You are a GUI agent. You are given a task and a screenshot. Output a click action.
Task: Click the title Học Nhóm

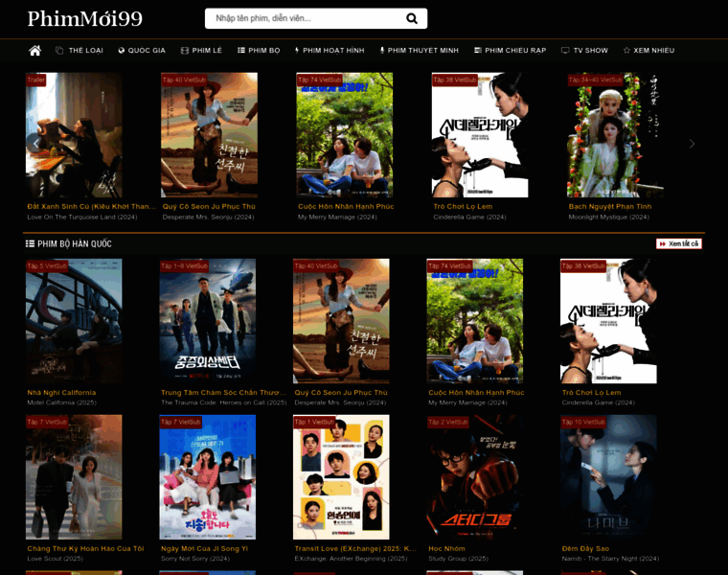pyautogui.click(x=446, y=548)
